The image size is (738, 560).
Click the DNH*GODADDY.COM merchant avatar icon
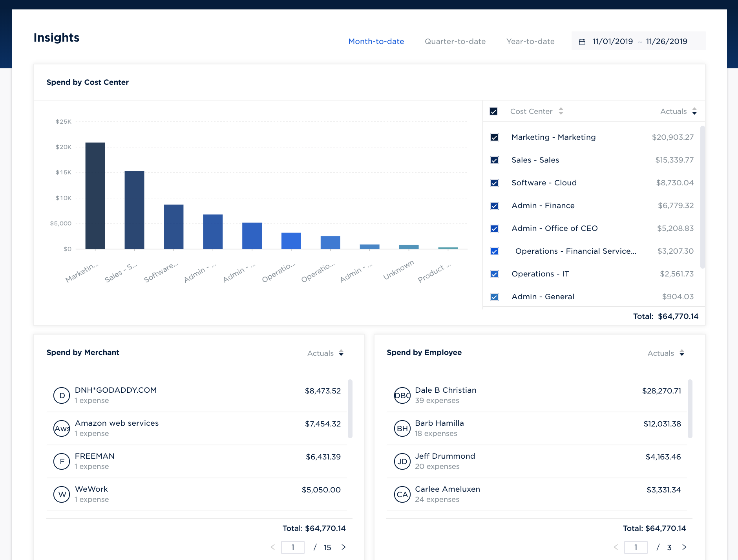click(62, 395)
